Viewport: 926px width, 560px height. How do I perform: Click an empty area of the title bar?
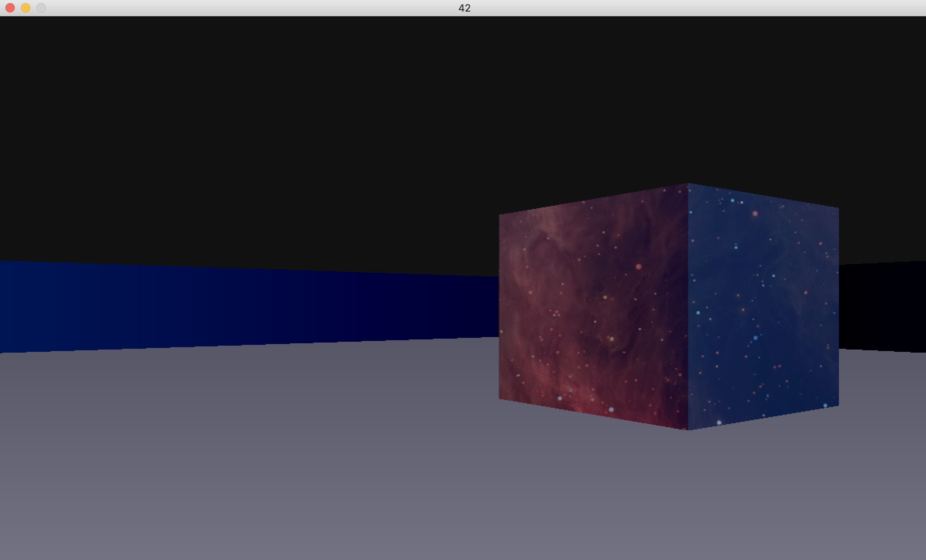click(x=272, y=8)
